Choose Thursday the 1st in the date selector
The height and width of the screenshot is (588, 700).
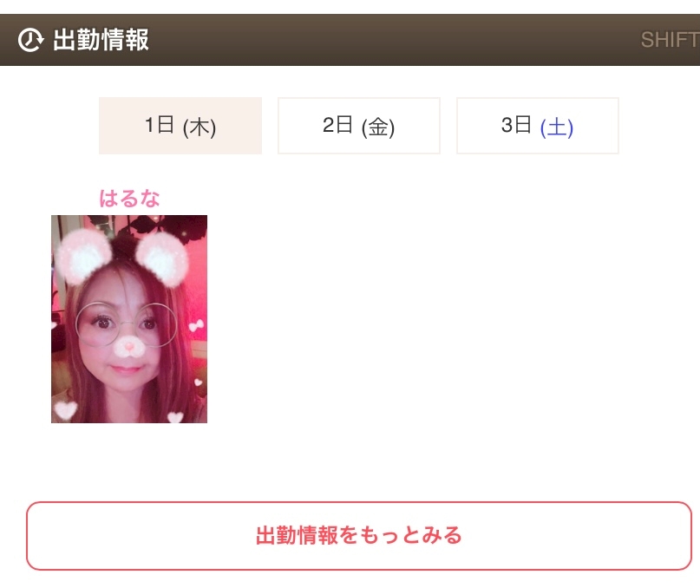pyautogui.click(x=180, y=126)
